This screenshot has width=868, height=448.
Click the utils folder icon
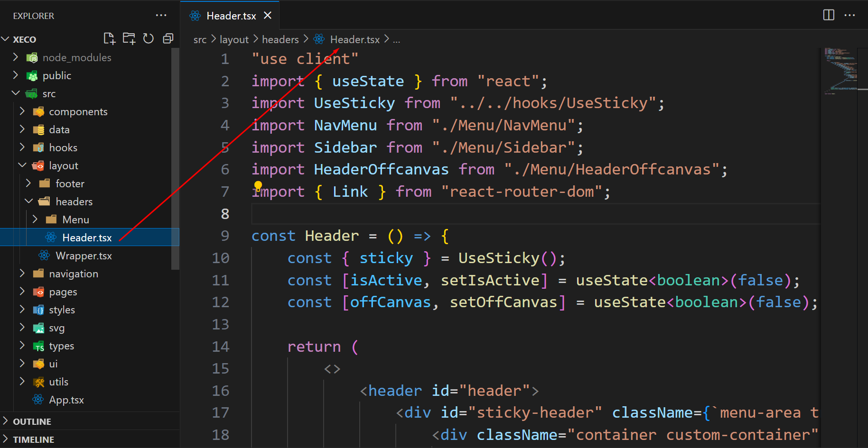tap(38, 382)
